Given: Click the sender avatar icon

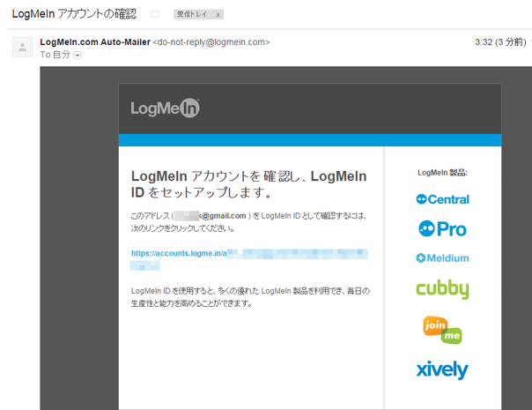Looking at the screenshot, I should pos(22,47).
